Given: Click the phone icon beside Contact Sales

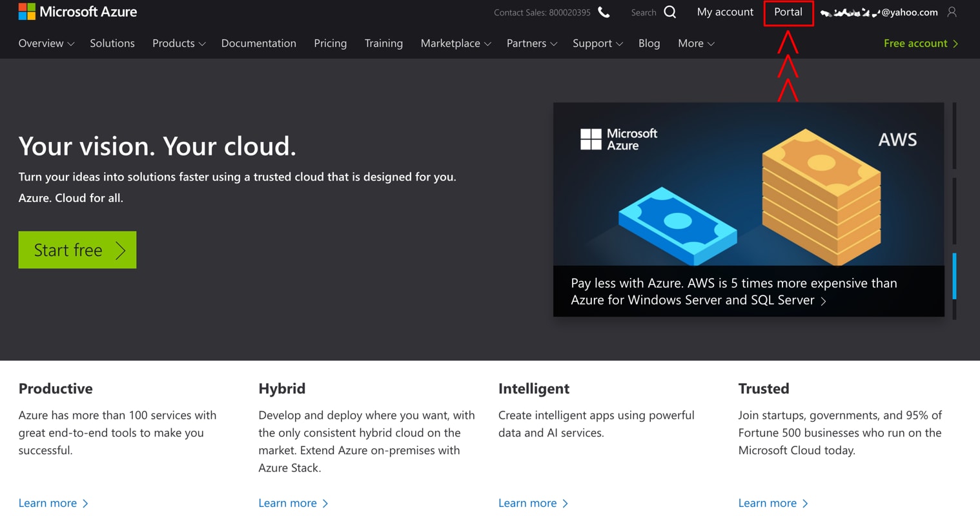Looking at the screenshot, I should [603, 12].
